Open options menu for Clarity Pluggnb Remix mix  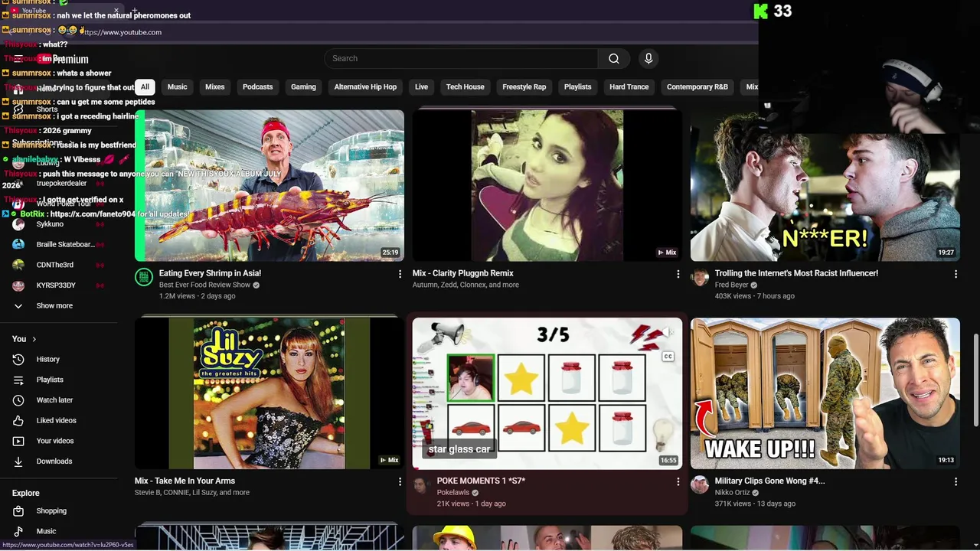[x=678, y=273]
